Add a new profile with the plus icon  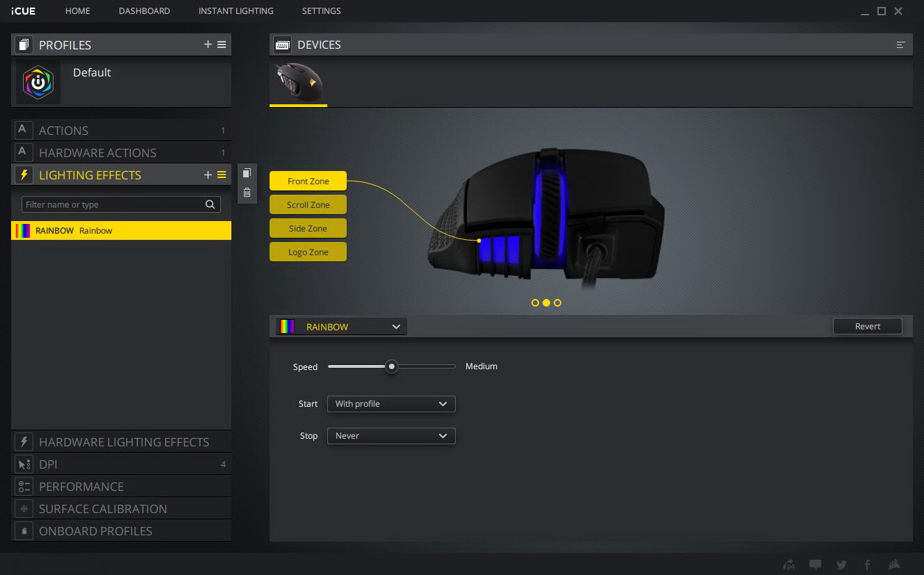pyautogui.click(x=208, y=44)
